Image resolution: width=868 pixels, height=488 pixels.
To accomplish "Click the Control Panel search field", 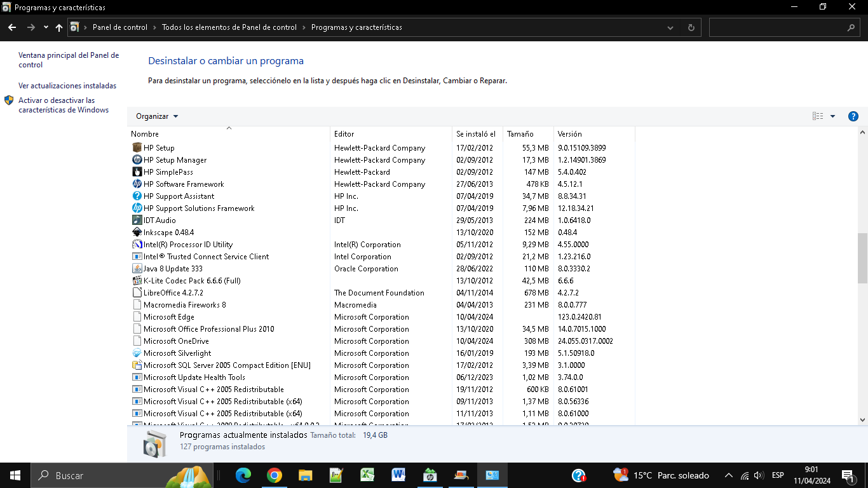I will click(785, 27).
